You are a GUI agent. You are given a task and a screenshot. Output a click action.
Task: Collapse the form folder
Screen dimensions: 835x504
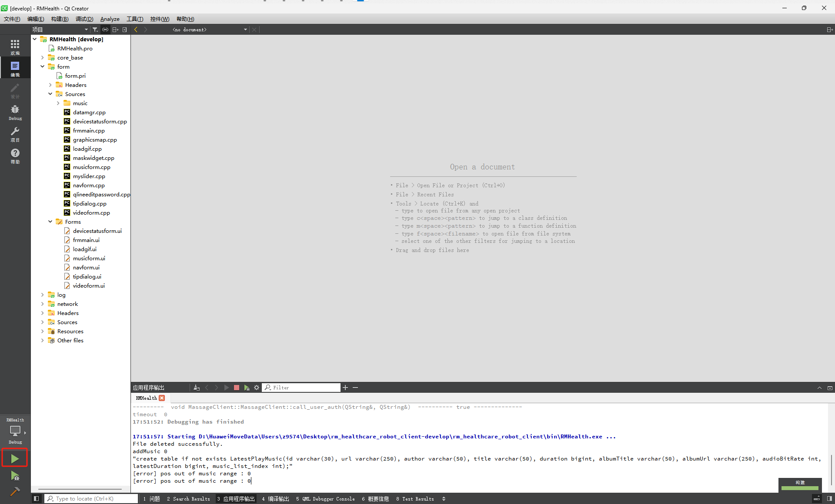pos(43,66)
